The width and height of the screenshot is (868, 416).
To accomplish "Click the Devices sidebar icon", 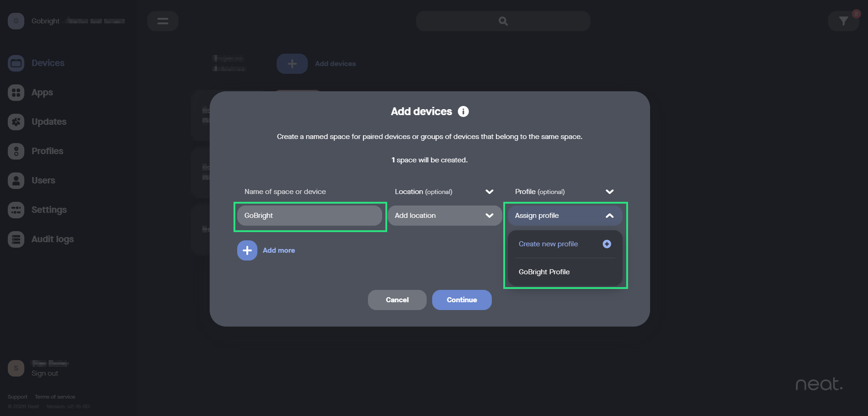I will point(16,63).
